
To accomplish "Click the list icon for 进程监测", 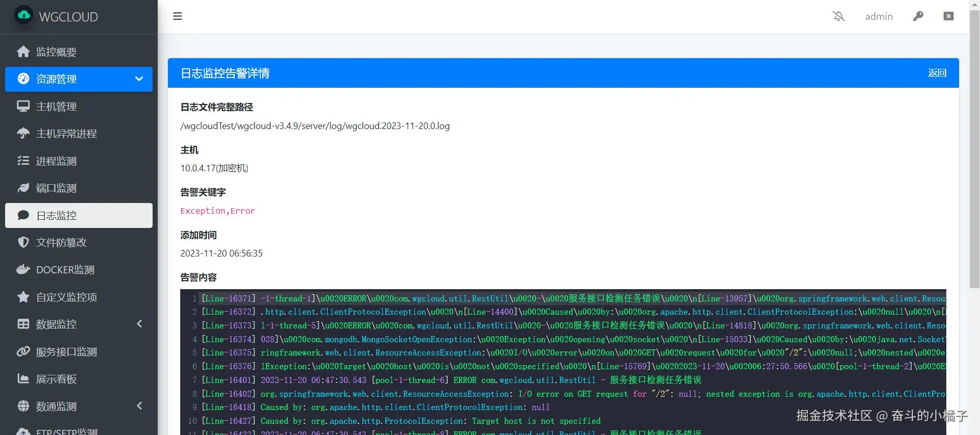I will pos(23,161).
